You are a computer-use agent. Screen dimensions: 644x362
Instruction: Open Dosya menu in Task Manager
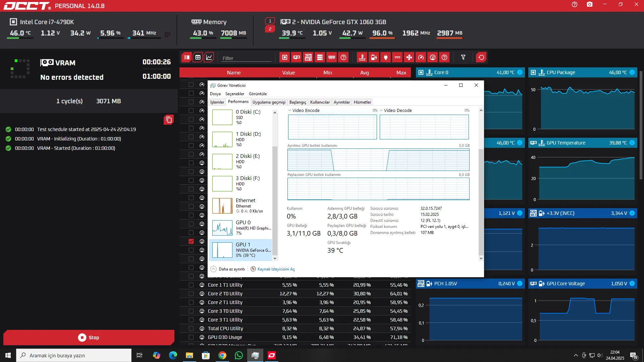point(215,94)
